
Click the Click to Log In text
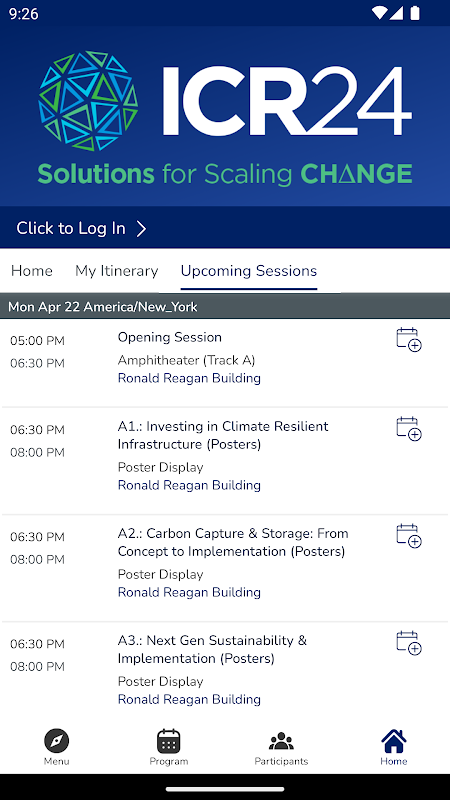(71, 229)
